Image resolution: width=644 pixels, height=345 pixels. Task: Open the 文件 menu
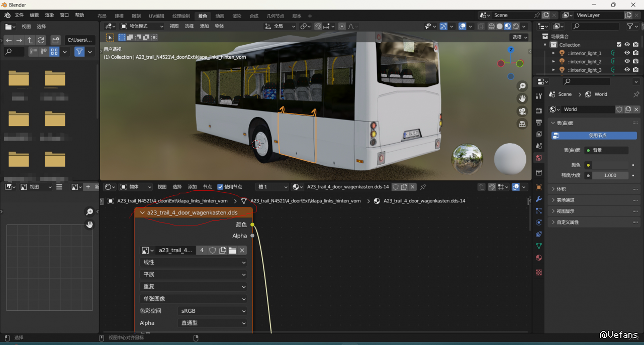19,15
